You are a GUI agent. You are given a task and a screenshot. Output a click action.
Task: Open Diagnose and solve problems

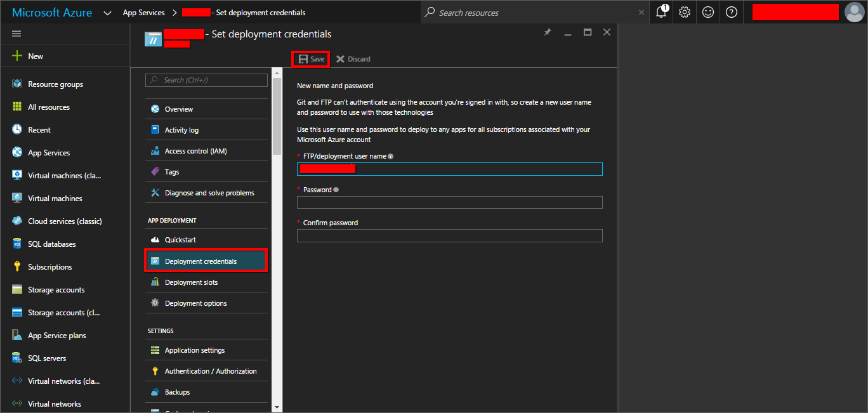(206, 193)
